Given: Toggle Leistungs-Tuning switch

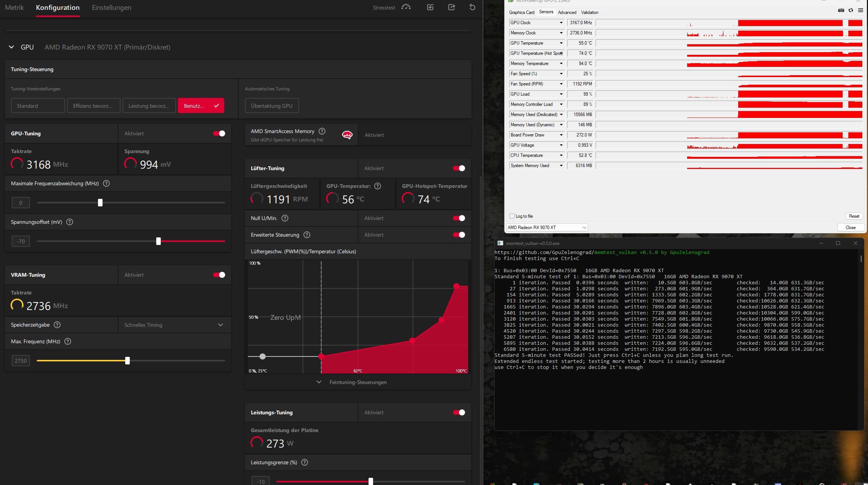Looking at the screenshot, I should click(x=459, y=412).
